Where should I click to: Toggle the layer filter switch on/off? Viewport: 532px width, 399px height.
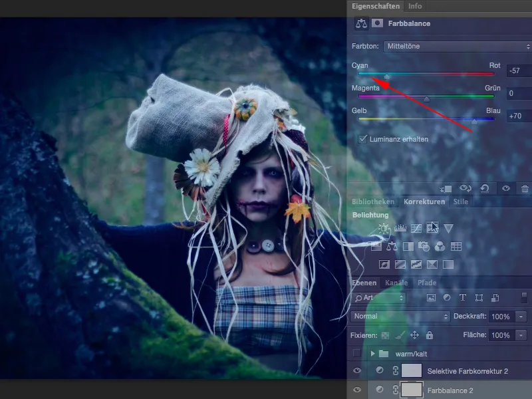(524, 297)
